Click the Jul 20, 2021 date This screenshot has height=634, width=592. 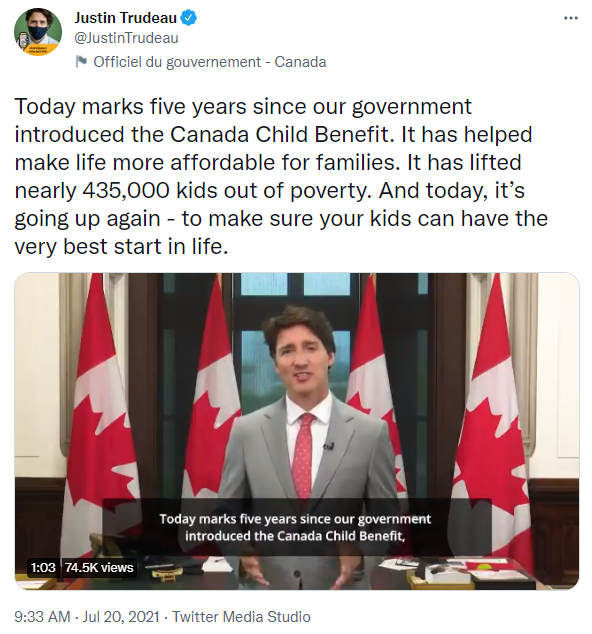121,617
